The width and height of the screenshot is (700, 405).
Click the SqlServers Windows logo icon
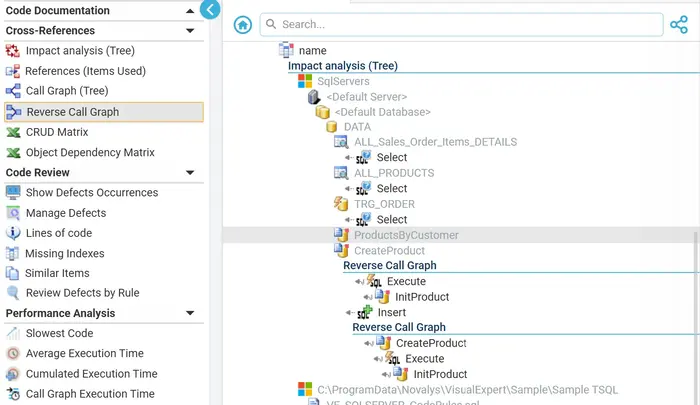pyautogui.click(x=305, y=81)
